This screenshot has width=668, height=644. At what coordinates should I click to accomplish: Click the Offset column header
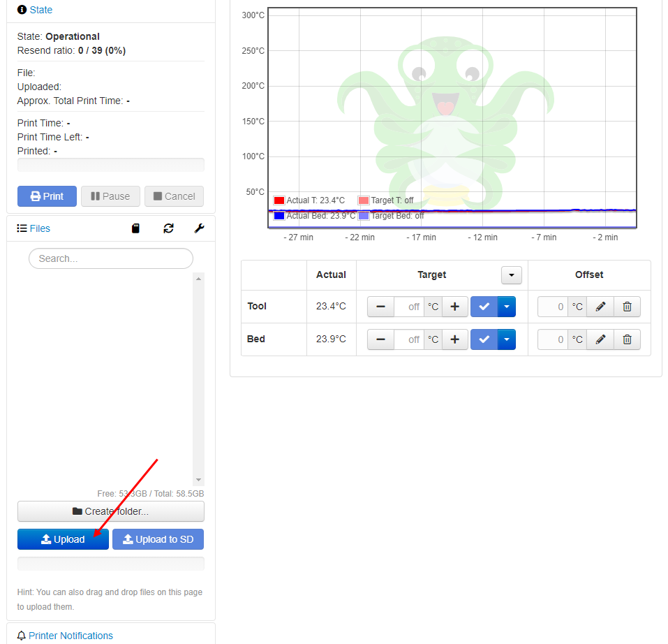point(589,275)
